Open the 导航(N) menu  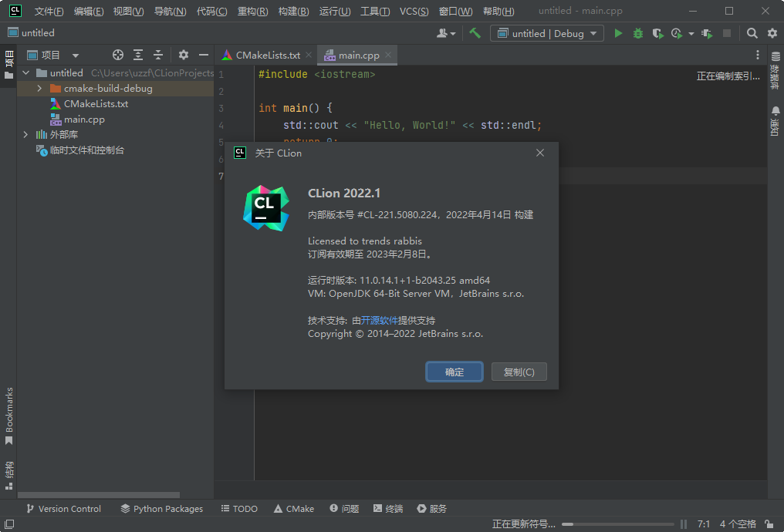(170, 11)
